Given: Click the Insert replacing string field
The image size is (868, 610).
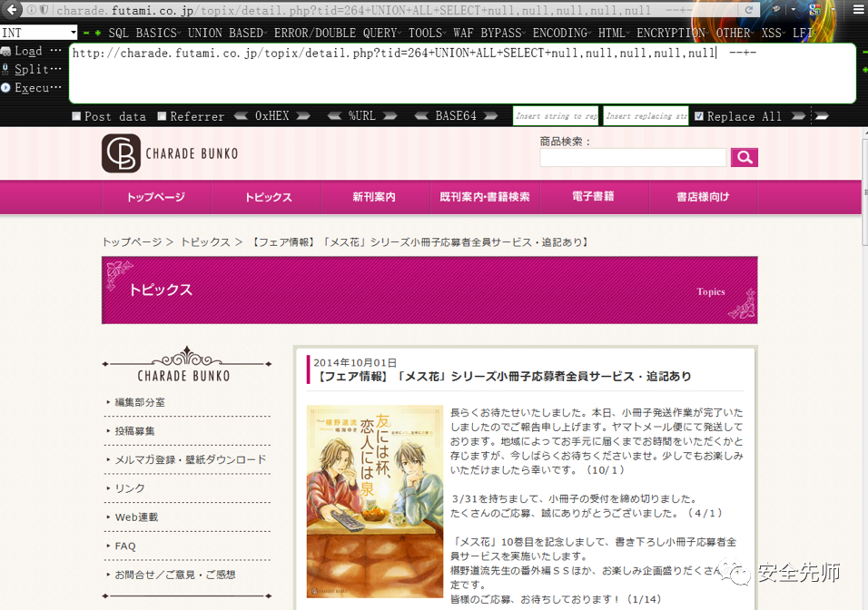Looking at the screenshot, I should [646, 115].
